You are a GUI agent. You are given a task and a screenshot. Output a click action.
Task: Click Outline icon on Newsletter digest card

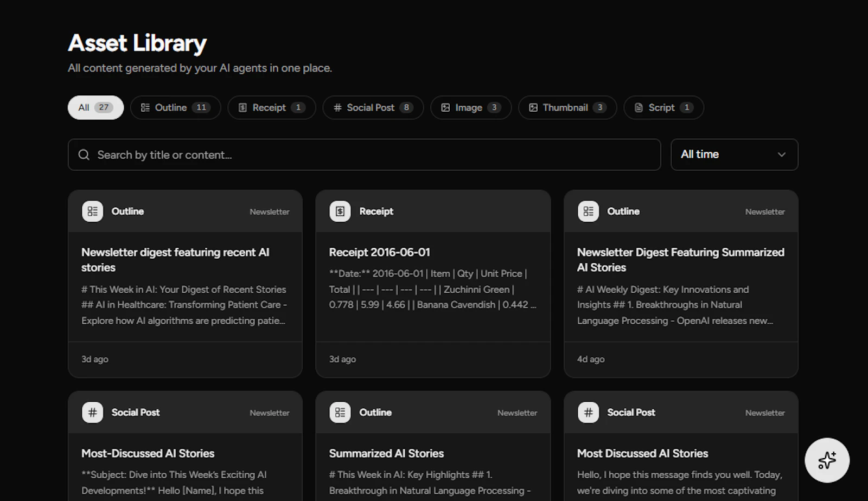point(93,211)
